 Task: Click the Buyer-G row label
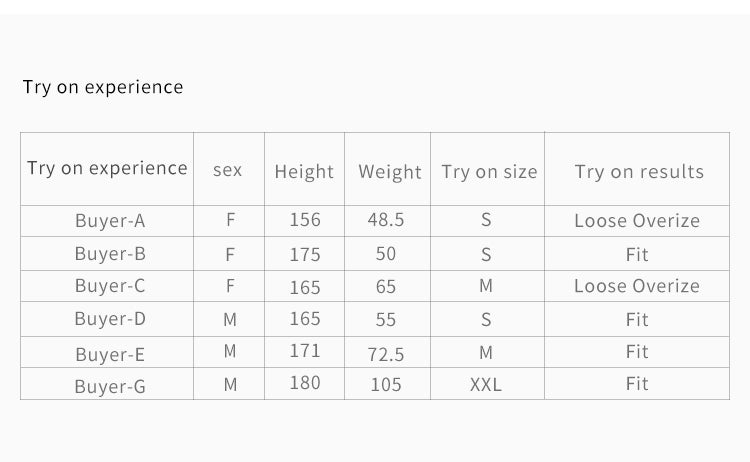pyautogui.click(x=110, y=386)
